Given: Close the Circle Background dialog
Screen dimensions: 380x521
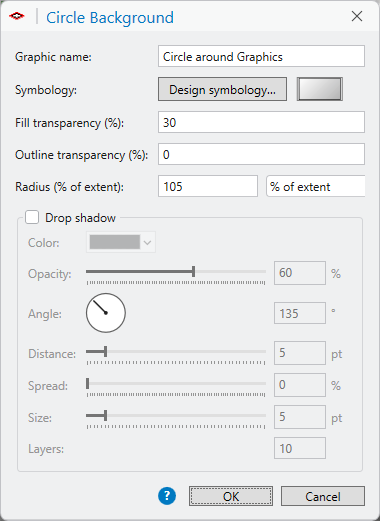Looking at the screenshot, I should click(357, 16).
